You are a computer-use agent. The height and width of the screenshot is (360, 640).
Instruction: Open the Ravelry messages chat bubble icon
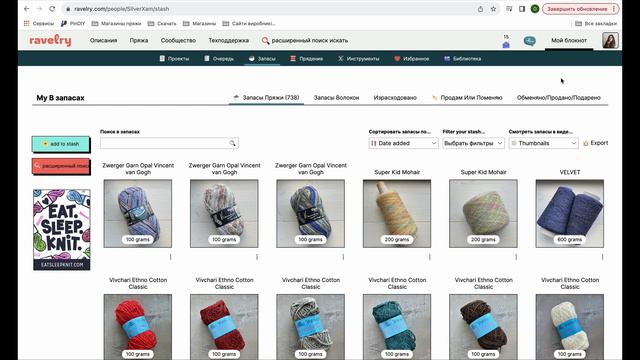click(x=529, y=41)
